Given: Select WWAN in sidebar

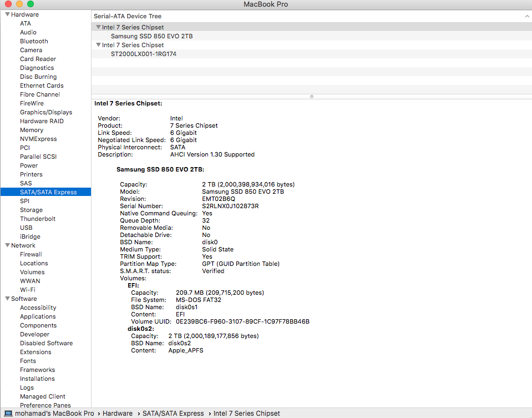Looking at the screenshot, I should [x=30, y=281].
